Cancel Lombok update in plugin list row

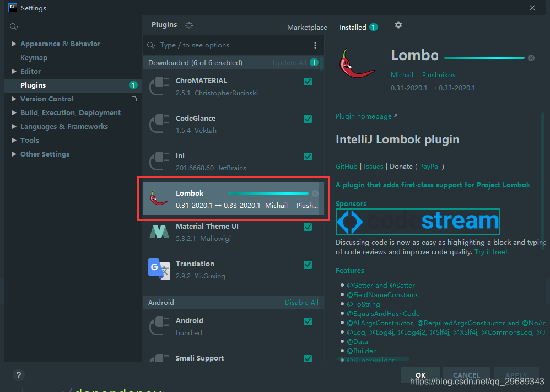coord(315,194)
